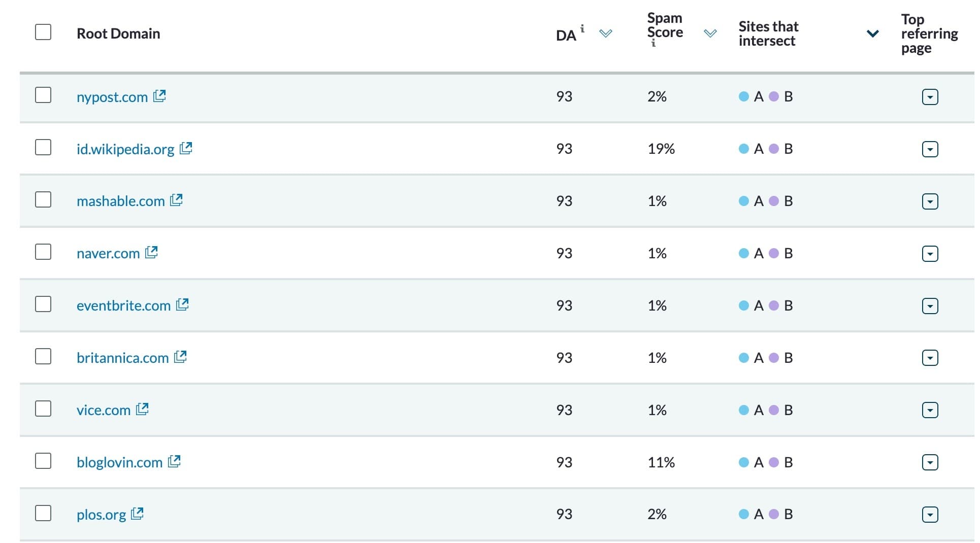Screen dimensions: 980x543
Task: Open the DA column sort dropdown
Action: click(605, 33)
